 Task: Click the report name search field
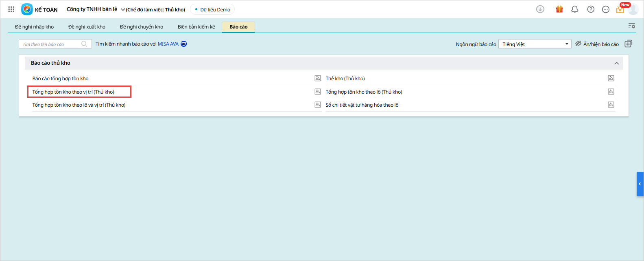51,44
